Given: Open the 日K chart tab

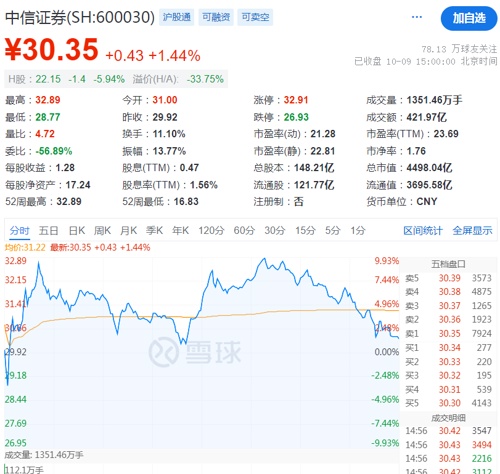Looking at the screenshot, I should click(77, 230).
